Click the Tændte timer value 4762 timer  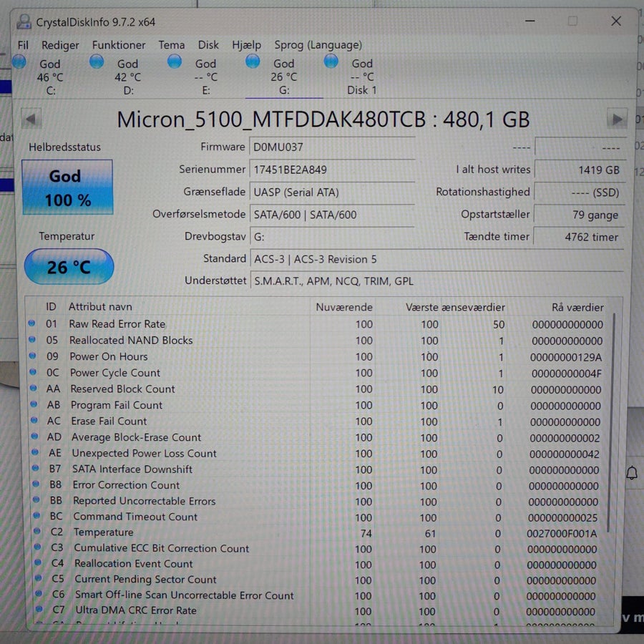[x=579, y=237]
